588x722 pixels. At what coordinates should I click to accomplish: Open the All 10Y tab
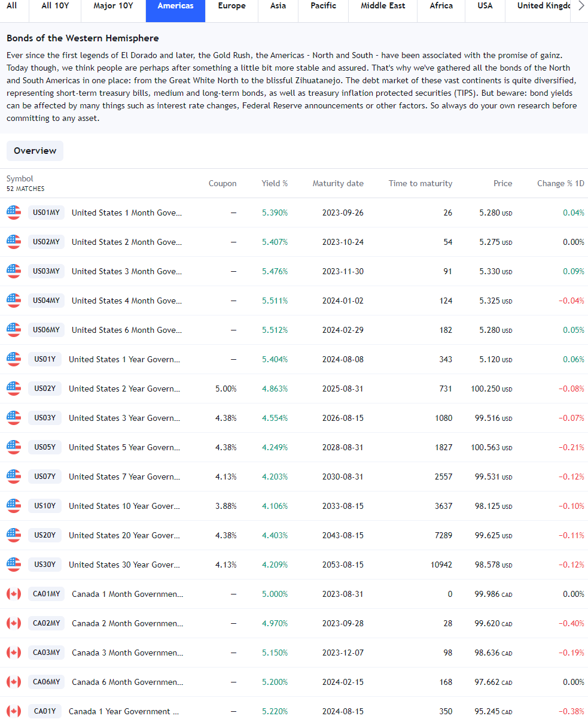pos(55,6)
